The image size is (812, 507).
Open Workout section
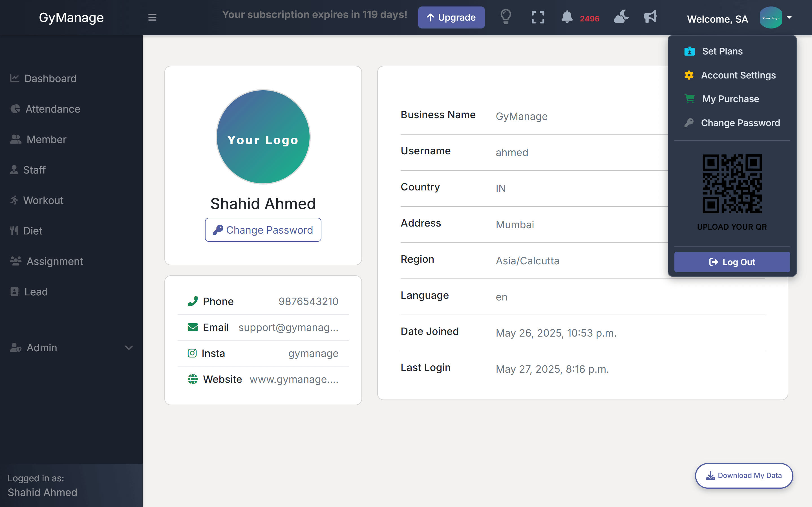coord(37,201)
